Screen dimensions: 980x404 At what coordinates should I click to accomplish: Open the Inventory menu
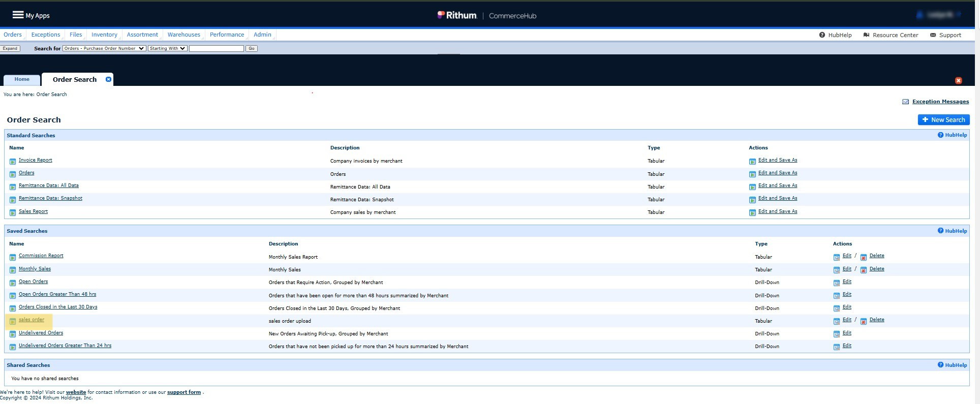pyautogui.click(x=104, y=35)
